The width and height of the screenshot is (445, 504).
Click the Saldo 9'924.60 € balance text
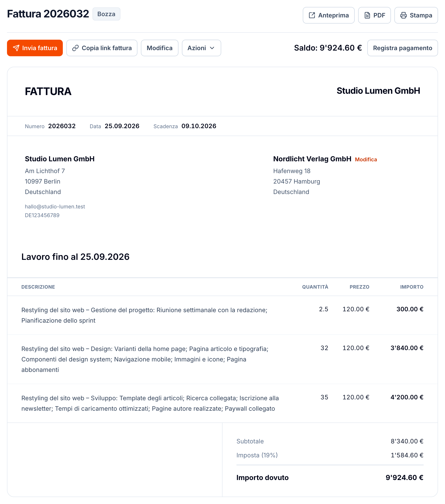[328, 48]
